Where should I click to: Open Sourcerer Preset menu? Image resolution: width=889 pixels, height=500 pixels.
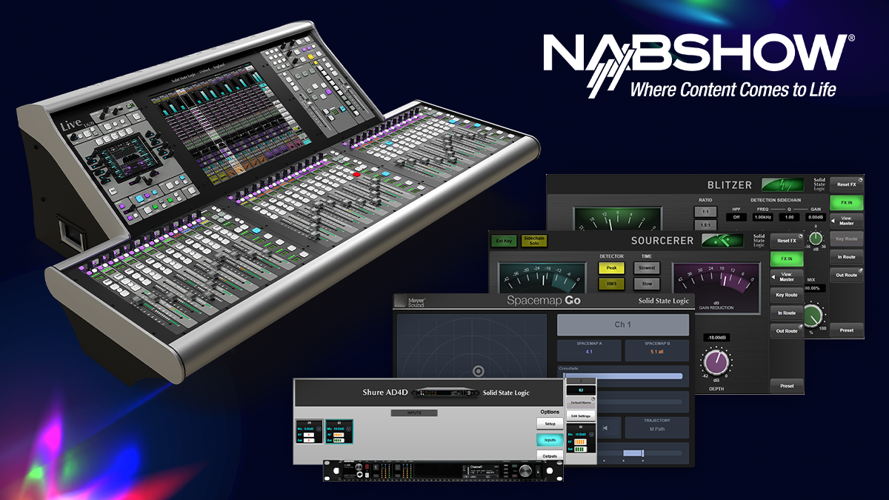786,385
